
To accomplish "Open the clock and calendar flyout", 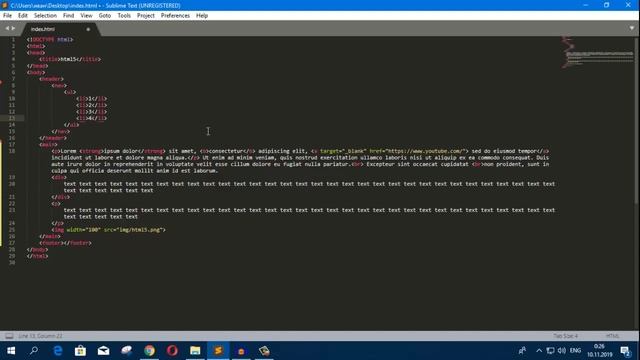I will tap(599, 351).
